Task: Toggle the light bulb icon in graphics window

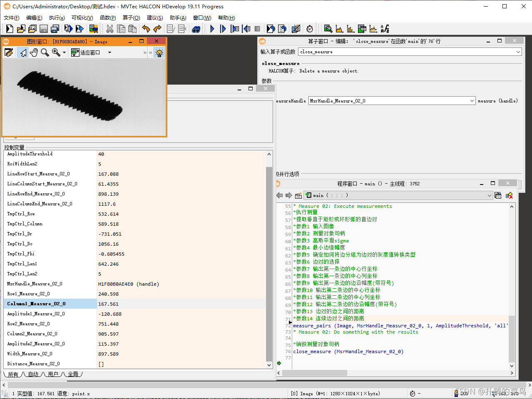Action: (x=159, y=52)
